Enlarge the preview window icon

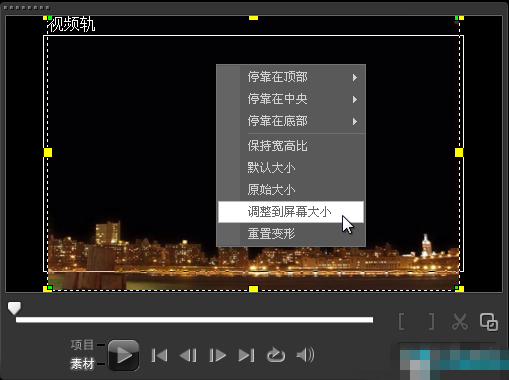[489, 322]
